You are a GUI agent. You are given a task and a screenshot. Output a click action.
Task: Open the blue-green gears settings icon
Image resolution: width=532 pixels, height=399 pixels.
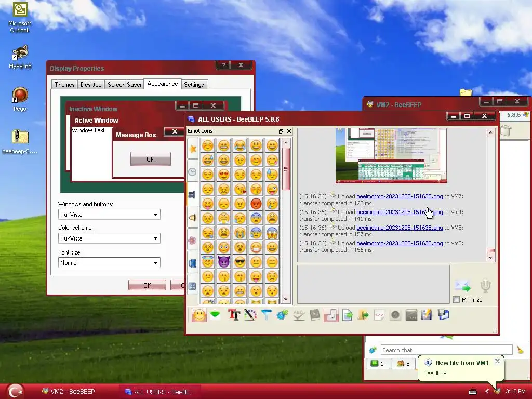(x=282, y=315)
